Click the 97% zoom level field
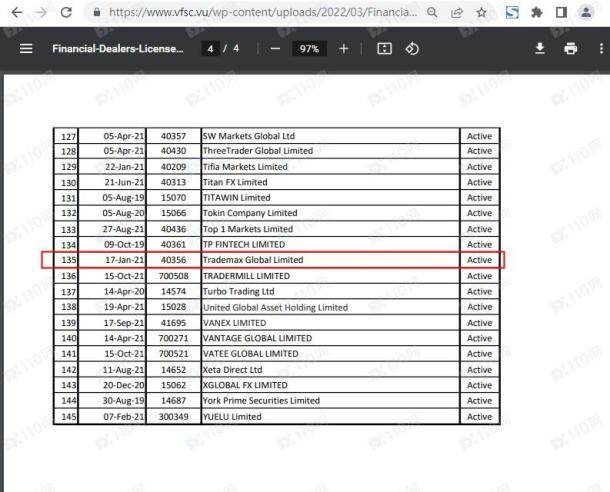Screen dimensions: 610x492 coord(309,49)
